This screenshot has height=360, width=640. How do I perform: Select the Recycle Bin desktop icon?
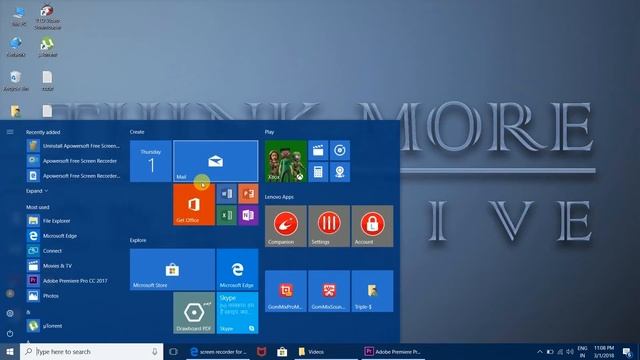pyautogui.click(x=16, y=81)
